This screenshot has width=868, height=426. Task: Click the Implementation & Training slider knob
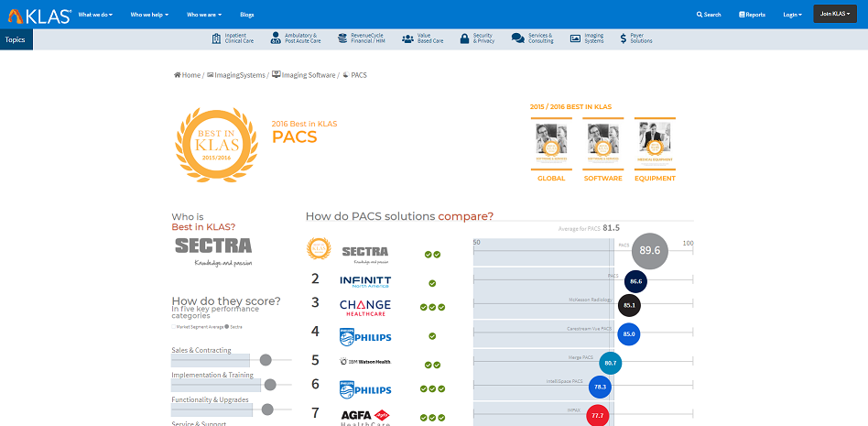coord(270,385)
